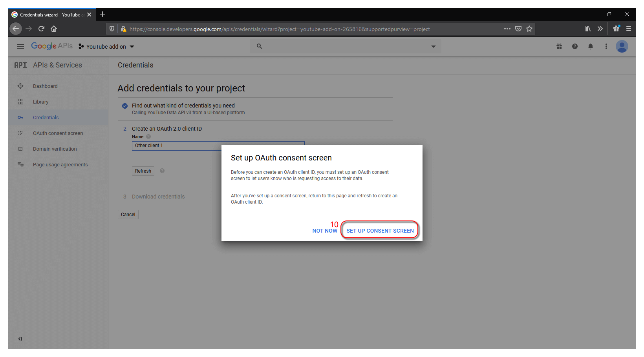Reload the current page

[41, 29]
